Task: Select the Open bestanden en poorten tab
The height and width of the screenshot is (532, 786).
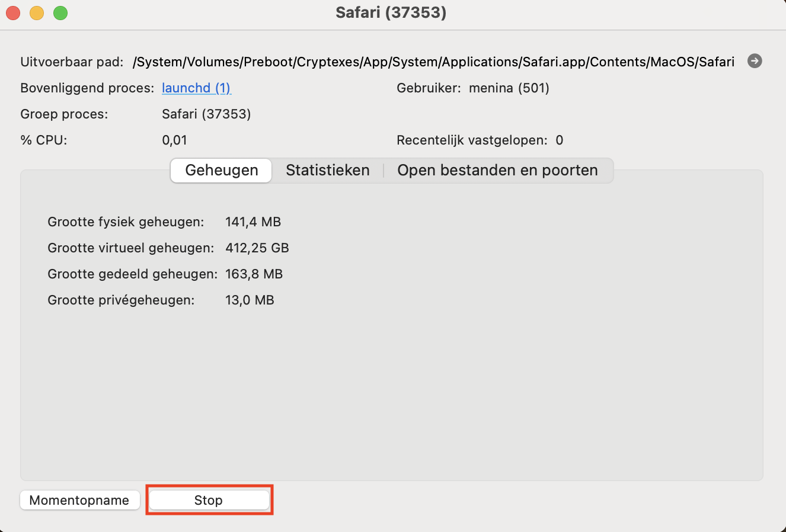Action: click(497, 171)
